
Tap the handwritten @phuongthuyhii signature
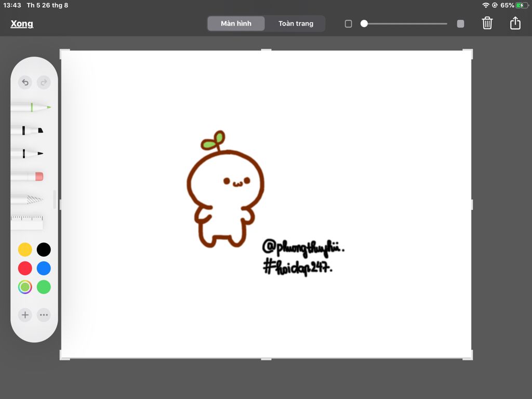click(303, 247)
